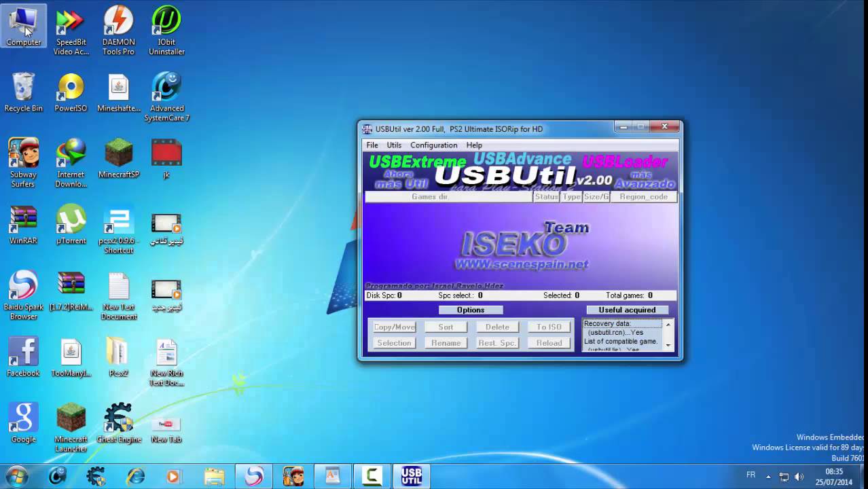
Task: Select the MinecraftSP desktop icon
Action: coord(119,158)
